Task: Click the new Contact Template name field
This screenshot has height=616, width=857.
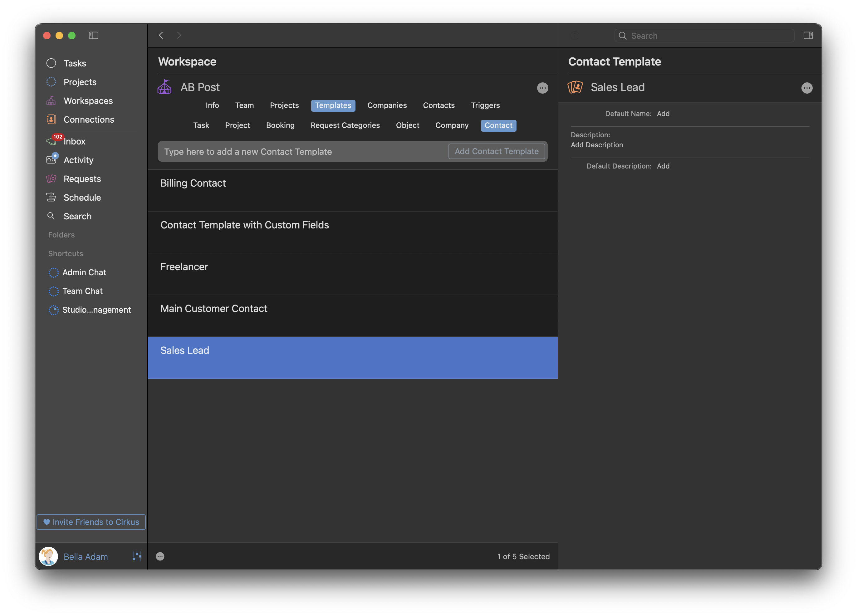Action: pos(302,152)
